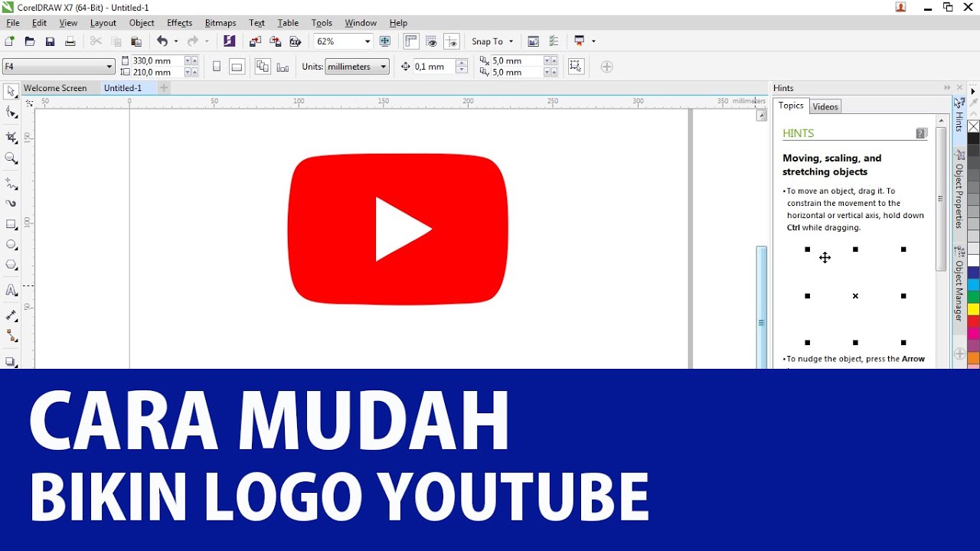Image resolution: width=980 pixels, height=551 pixels.
Task: Select the Text tool
Action: click(11, 290)
